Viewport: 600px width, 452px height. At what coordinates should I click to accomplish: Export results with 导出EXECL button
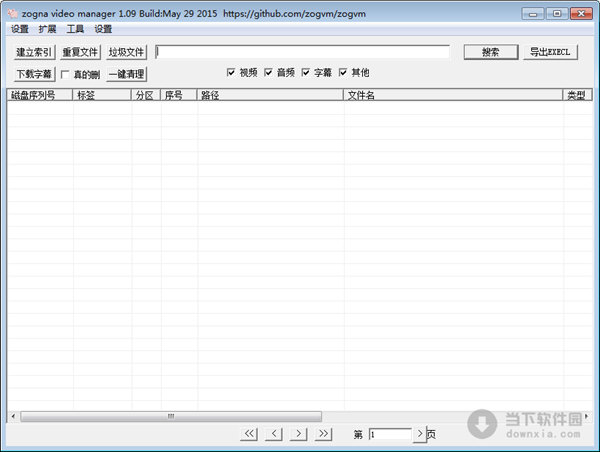click(550, 52)
